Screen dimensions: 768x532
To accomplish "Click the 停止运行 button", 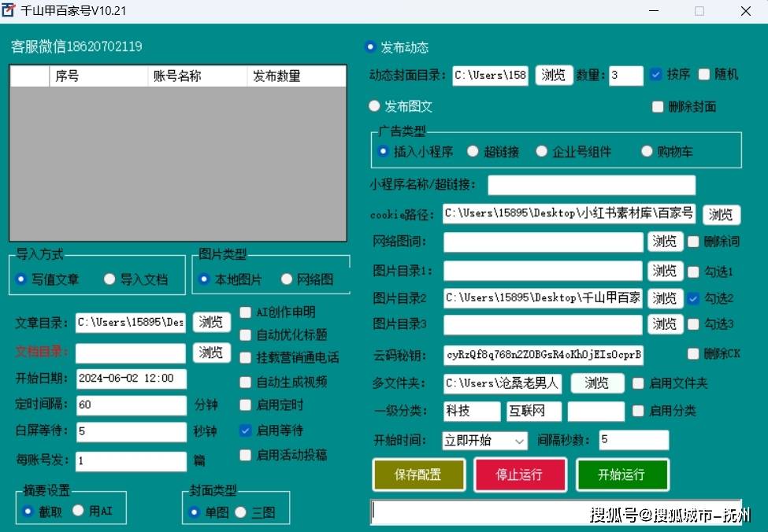I will click(x=520, y=475).
